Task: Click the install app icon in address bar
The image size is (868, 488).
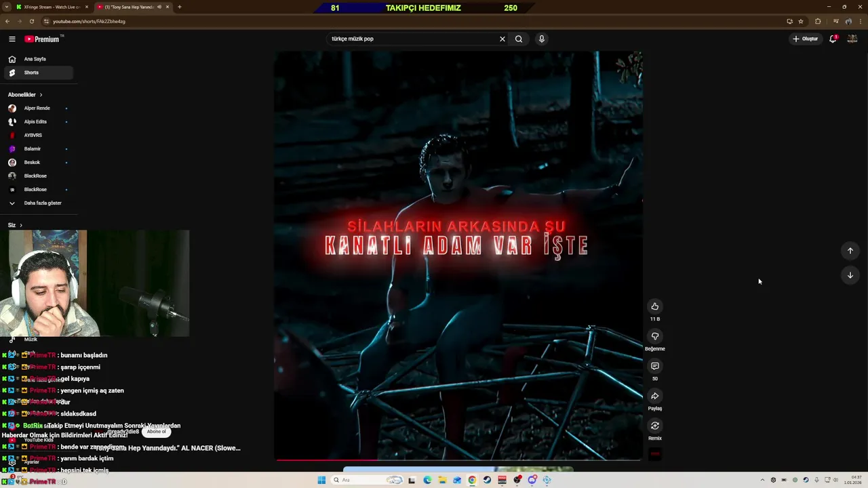Action: pyautogui.click(x=789, y=21)
